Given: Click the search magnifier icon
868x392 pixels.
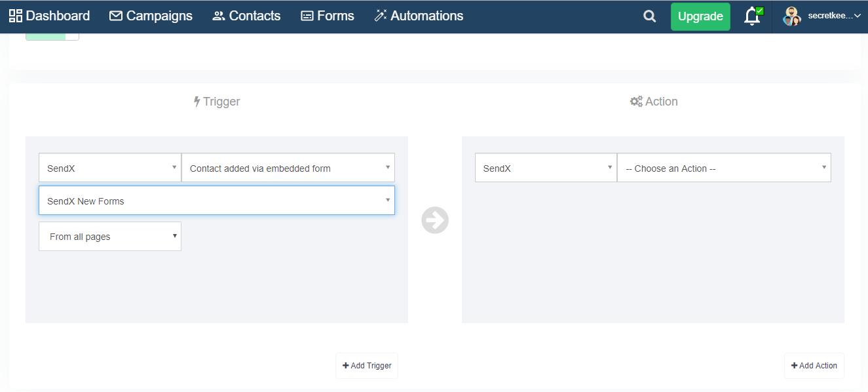Looking at the screenshot, I should point(649,16).
